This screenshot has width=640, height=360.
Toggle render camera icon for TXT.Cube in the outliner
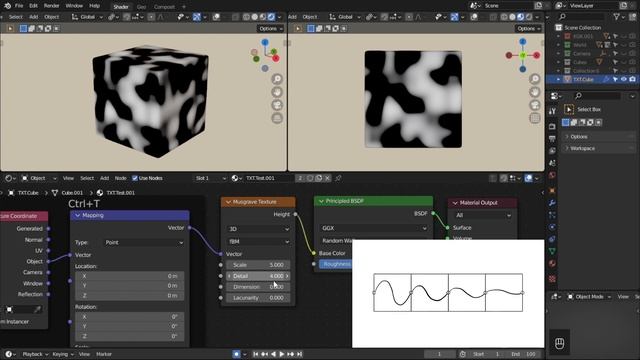tap(632, 79)
